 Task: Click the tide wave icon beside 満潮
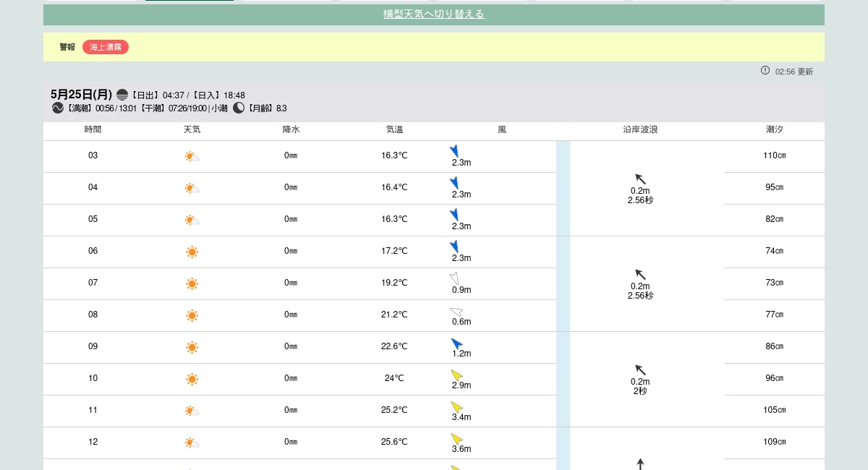point(58,108)
